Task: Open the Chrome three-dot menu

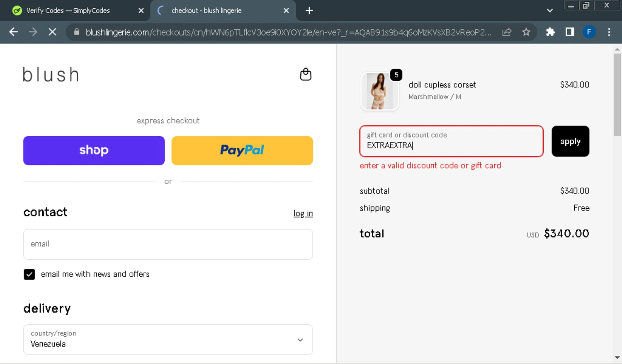Action: (609, 32)
